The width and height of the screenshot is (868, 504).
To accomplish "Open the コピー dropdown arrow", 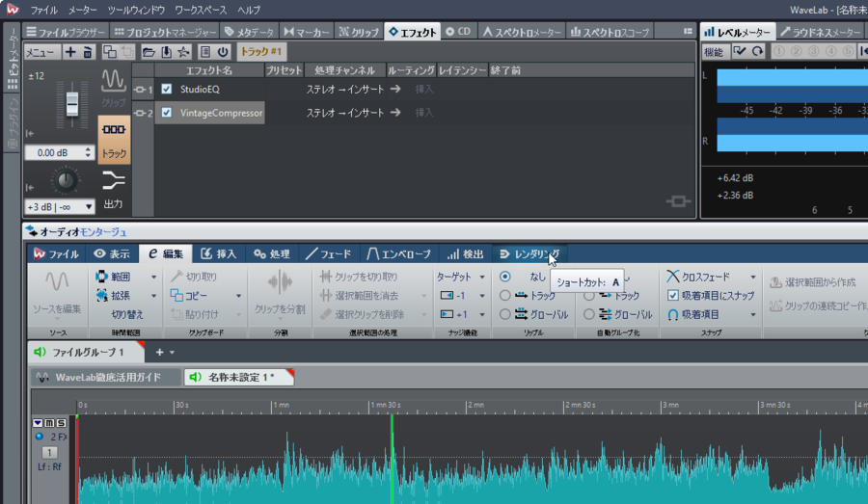I will (x=238, y=296).
